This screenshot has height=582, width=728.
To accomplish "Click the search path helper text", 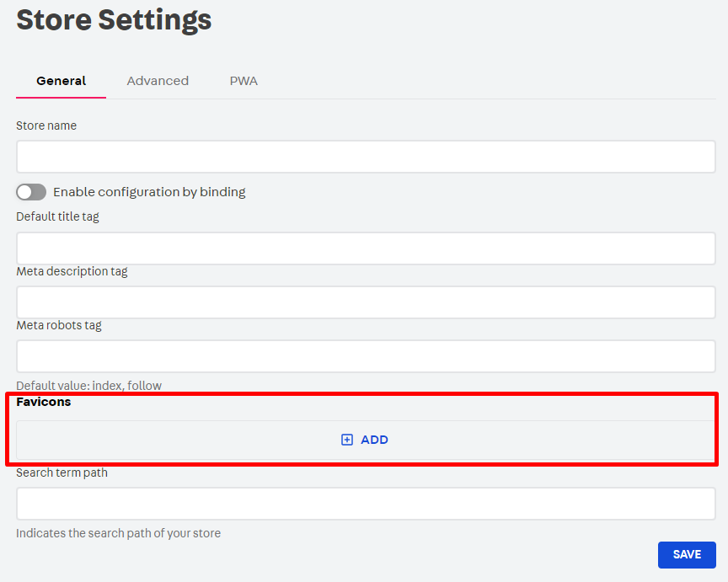I will [118, 533].
